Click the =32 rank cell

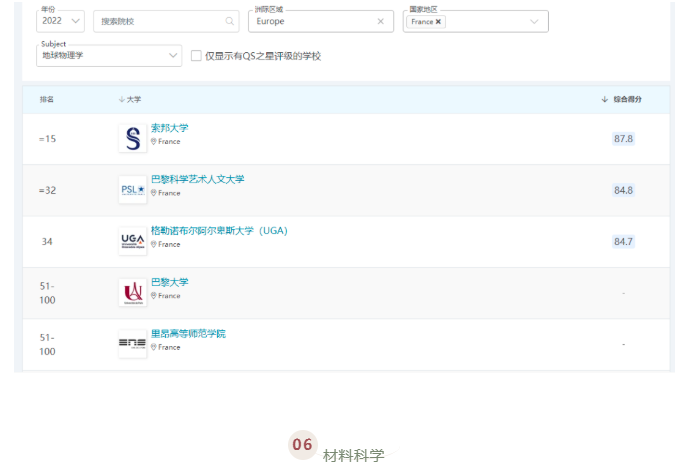[x=48, y=190]
